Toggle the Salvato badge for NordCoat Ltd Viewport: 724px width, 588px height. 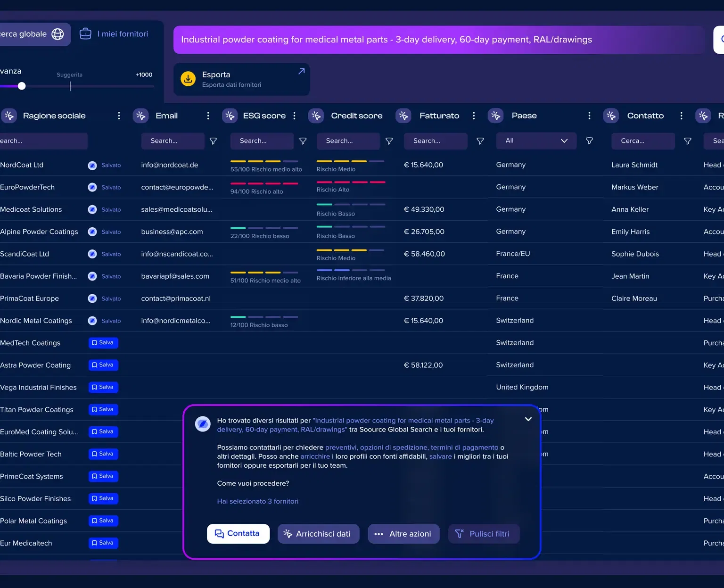click(105, 165)
